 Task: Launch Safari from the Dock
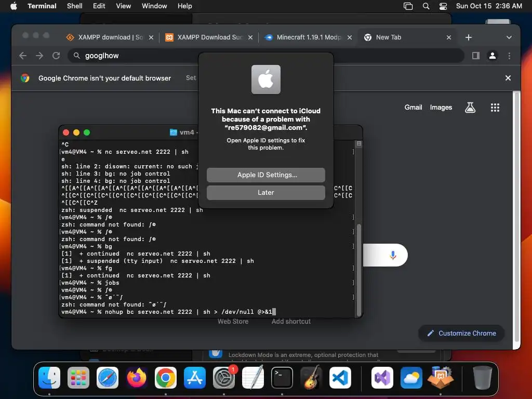pyautogui.click(x=108, y=378)
